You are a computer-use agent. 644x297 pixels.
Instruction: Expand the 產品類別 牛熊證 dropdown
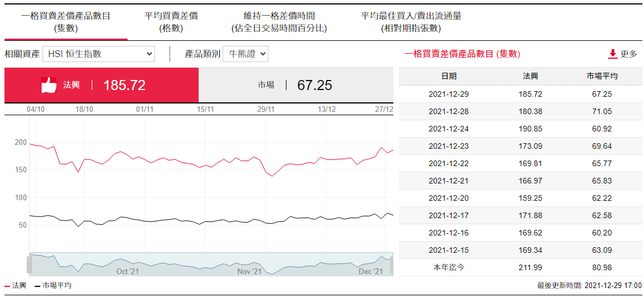coord(246,54)
